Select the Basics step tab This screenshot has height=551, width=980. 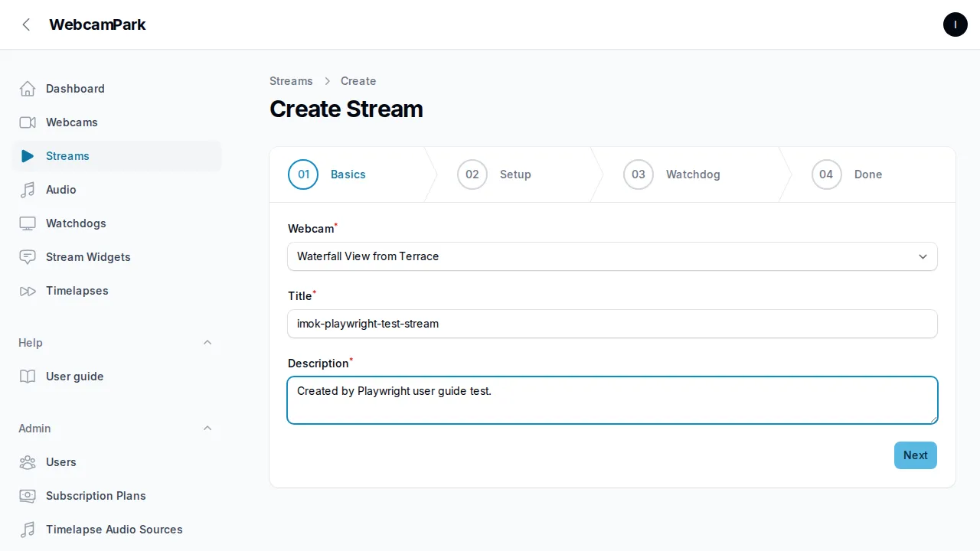click(x=348, y=174)
